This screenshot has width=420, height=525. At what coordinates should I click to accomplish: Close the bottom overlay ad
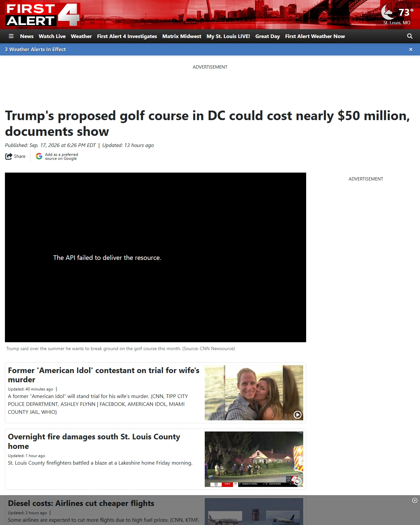tap(415, 500)
